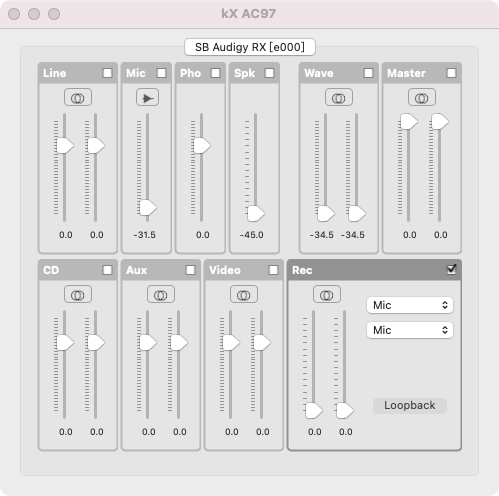Uncheck the Rec checkbox
The width and height of the screenshot is (499, 496).
tap(451, 269)
